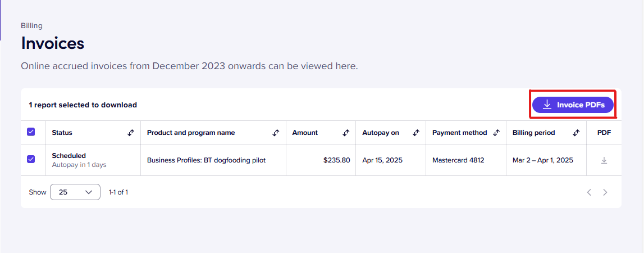Download the invoice PDF in the row
This screenshot has height=253, width=644.
pos(604,160)
